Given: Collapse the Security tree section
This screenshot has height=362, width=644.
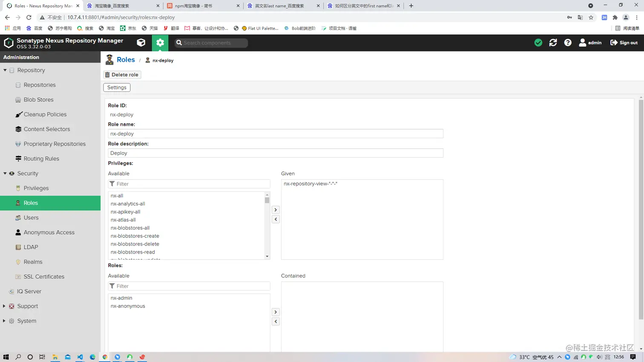Looking at the screenshot, I should click(5, 173).
